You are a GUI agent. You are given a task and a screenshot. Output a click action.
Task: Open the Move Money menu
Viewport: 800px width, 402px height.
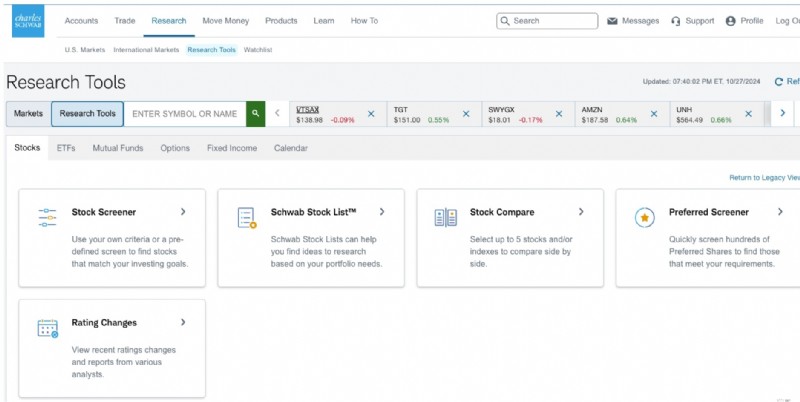click(x=226, y=21)
